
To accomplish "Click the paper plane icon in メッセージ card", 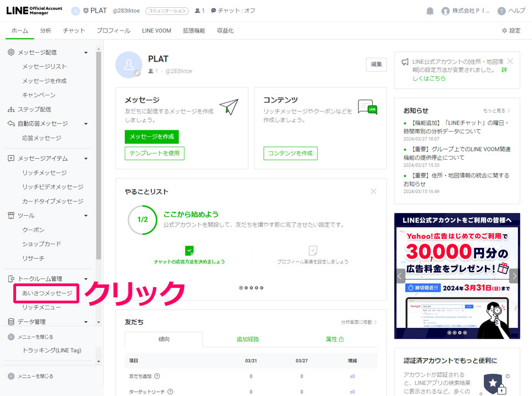I will (229, 106).
